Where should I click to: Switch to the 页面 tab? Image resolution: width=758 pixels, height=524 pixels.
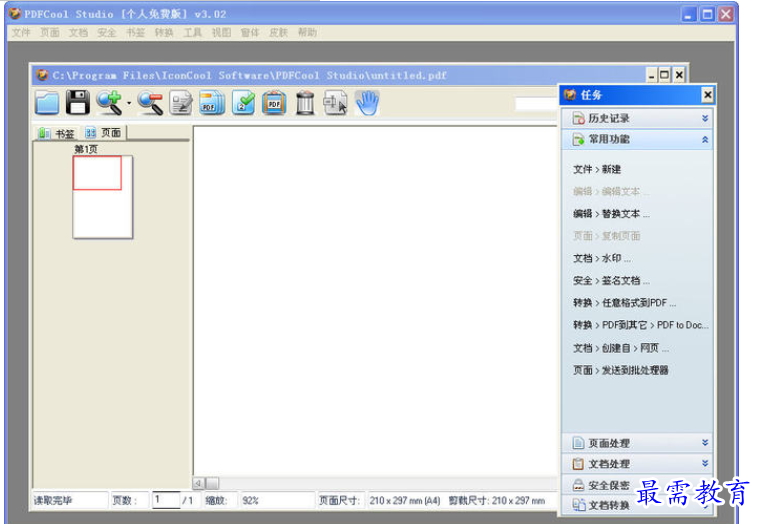pyautogui.click(x=103, y=133)
